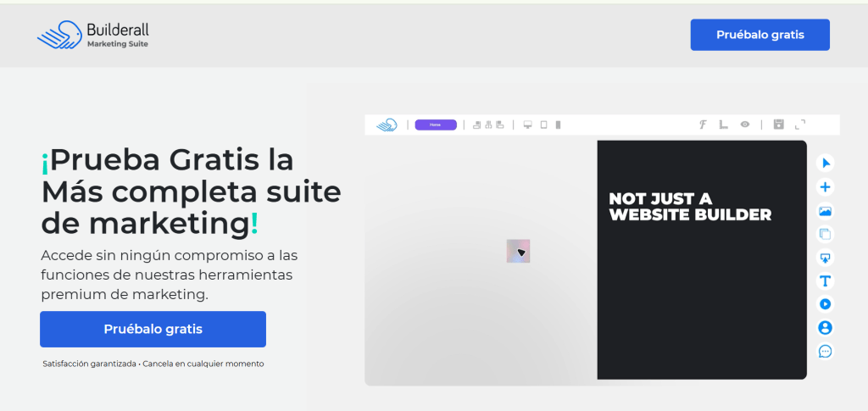Open the chat bubble icon in the sidebar

826,352
